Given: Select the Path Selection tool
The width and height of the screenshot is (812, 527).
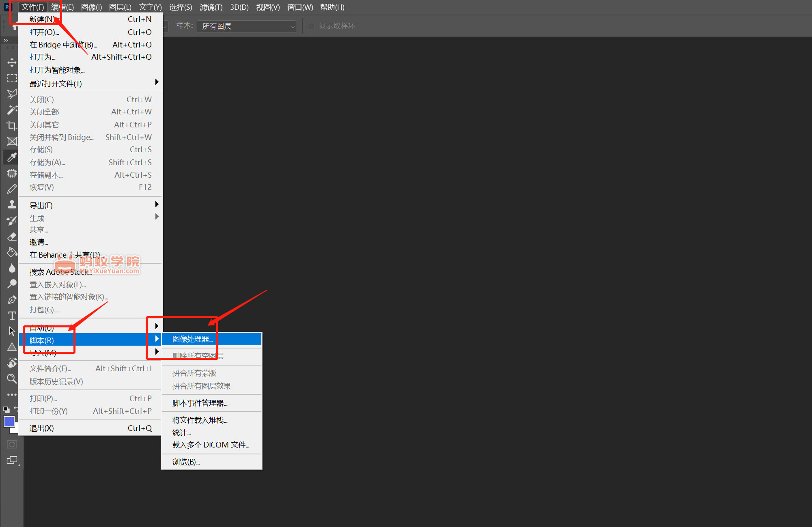Looking at the screenshot, I should pos(12,331).
